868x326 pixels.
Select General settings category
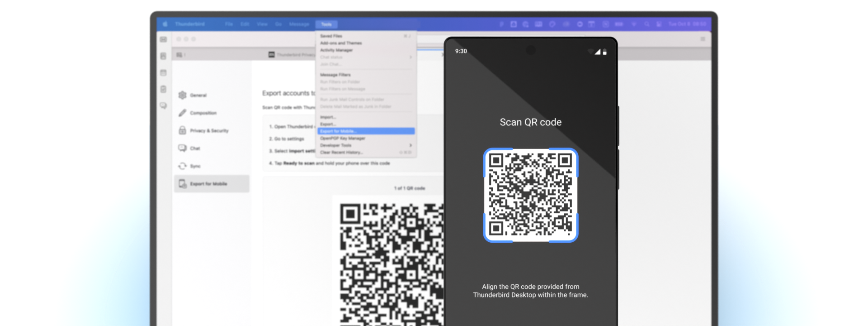[x=211, y=95]
